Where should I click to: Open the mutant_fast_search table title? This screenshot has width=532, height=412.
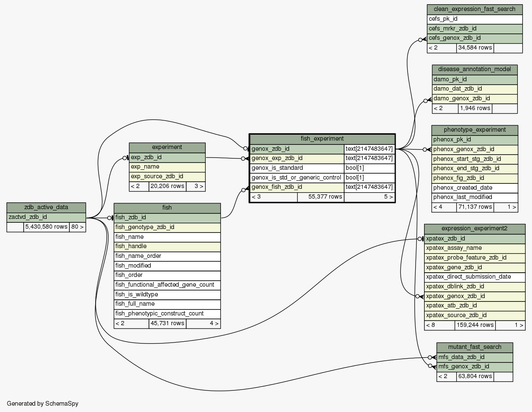click(474, 347)
